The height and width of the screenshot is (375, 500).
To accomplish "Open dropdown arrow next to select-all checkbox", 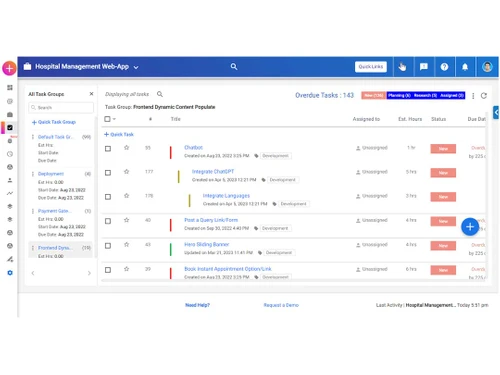I will click(x=114, y=119).
